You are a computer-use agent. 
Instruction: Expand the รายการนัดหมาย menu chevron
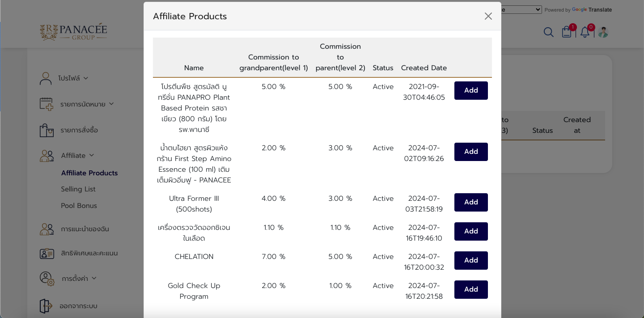pyautogui.click(x=111, y=104)
